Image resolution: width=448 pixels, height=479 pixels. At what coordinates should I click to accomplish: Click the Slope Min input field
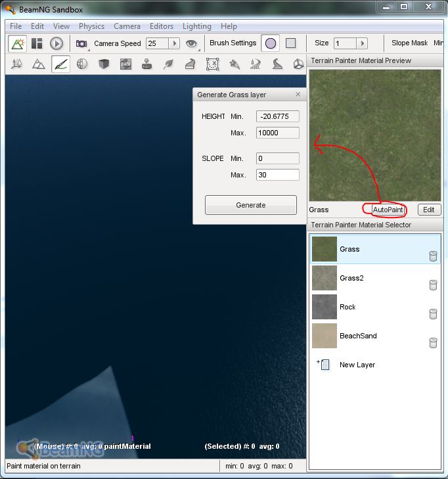point(278,158)
